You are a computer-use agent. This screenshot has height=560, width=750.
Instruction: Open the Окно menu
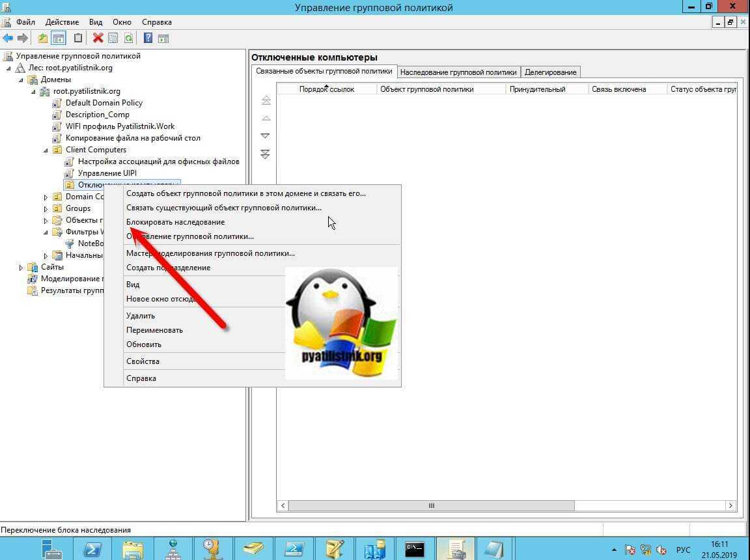click(x=122, y=22)
